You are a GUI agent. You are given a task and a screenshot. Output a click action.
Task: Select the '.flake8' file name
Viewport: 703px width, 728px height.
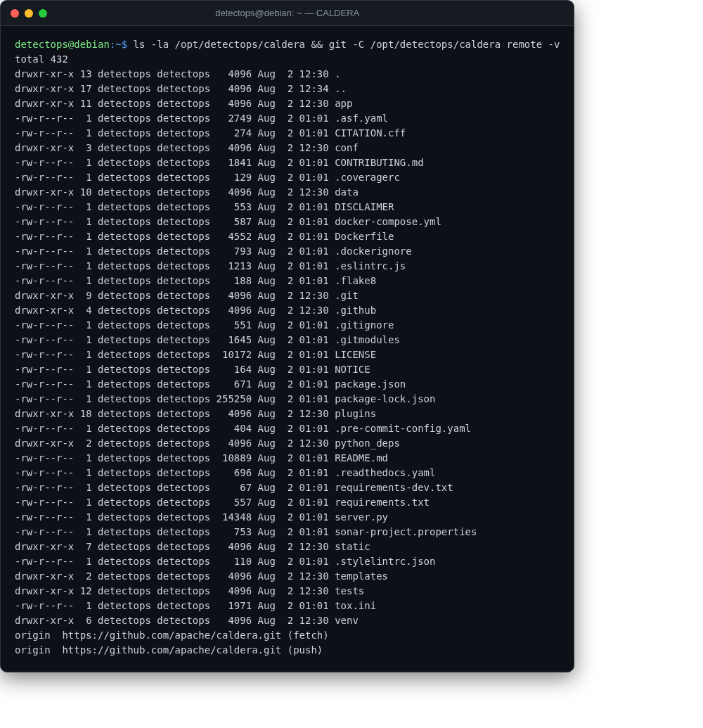[x=356, y=281]
